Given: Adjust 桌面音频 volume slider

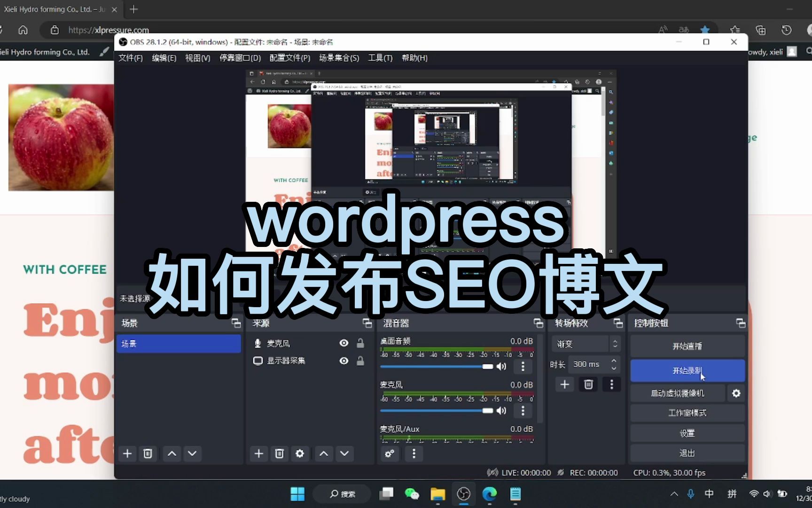Looking at the screenshot, I should (437, 366).
